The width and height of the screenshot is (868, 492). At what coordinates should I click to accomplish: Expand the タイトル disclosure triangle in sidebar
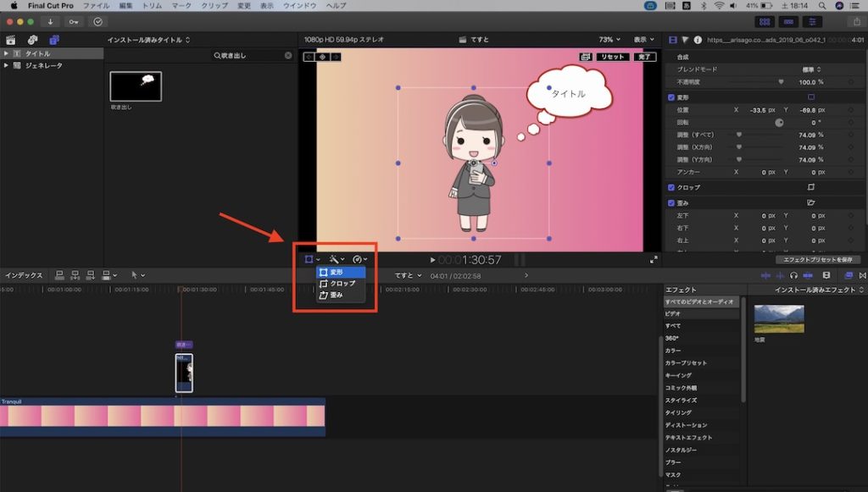point(6,53)
